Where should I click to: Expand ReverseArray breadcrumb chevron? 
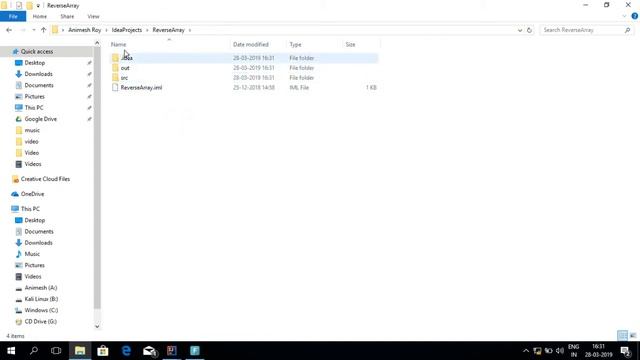[x=190, y=30]
